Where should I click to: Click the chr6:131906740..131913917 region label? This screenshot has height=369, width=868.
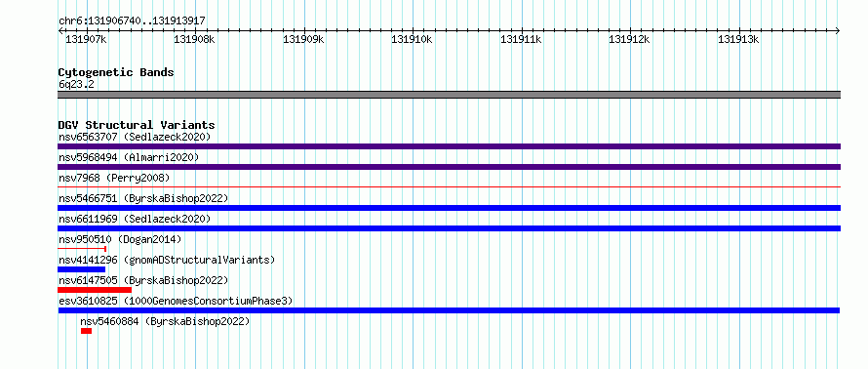click(132, 20)
